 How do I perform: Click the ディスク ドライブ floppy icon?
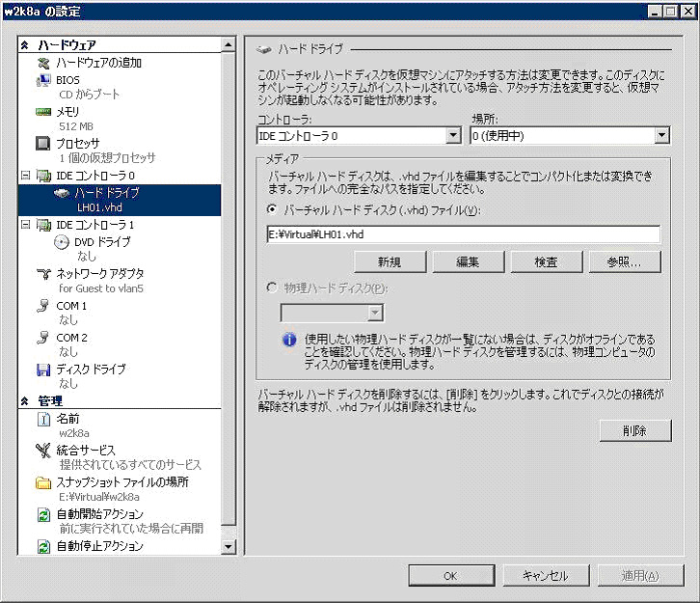click(x=42, y=370)
